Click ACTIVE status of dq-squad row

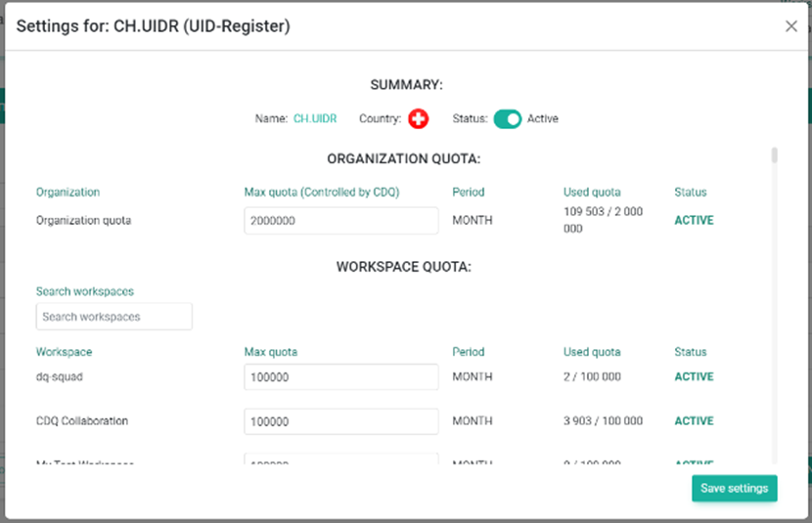(694, 376)
